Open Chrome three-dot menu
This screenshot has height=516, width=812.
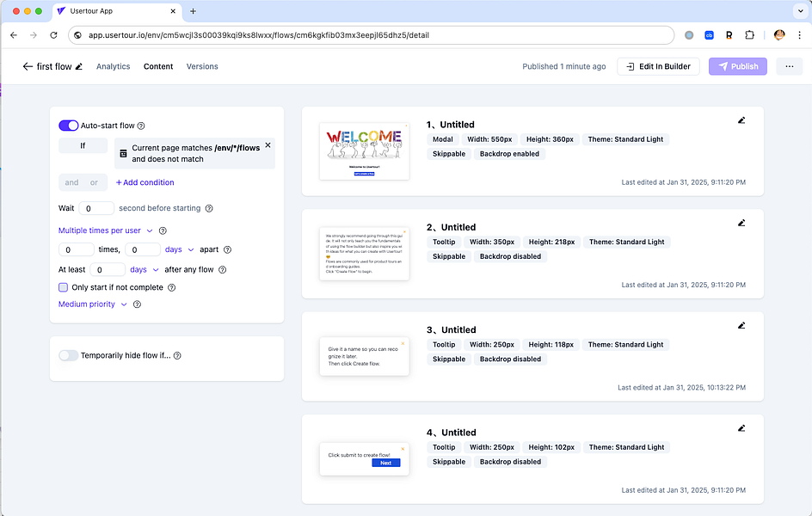[x=800, y=35]
